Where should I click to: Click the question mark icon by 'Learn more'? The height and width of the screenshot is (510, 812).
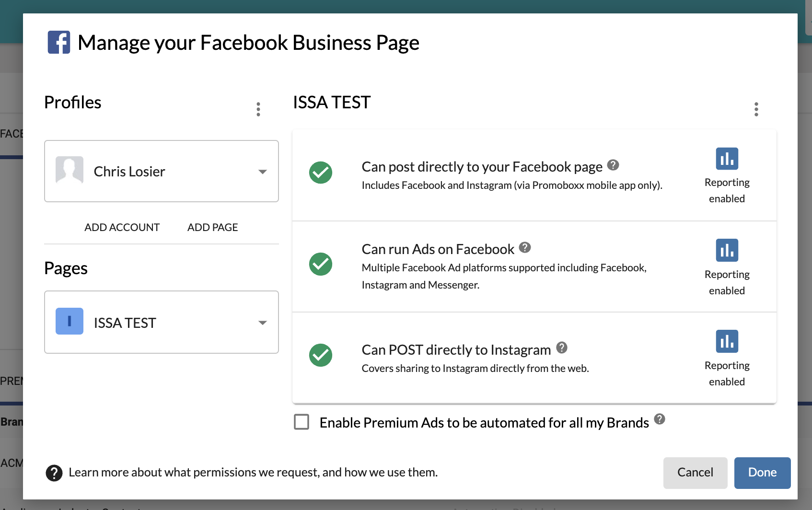(x=54, y=473)
